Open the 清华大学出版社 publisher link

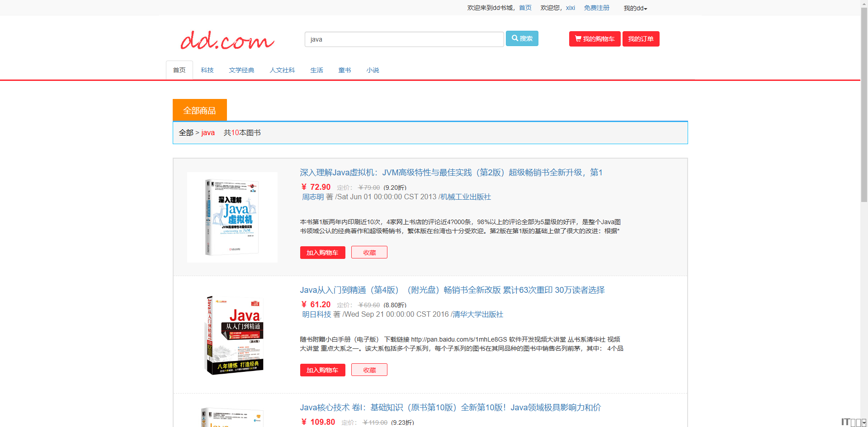[x=478, y=314]
